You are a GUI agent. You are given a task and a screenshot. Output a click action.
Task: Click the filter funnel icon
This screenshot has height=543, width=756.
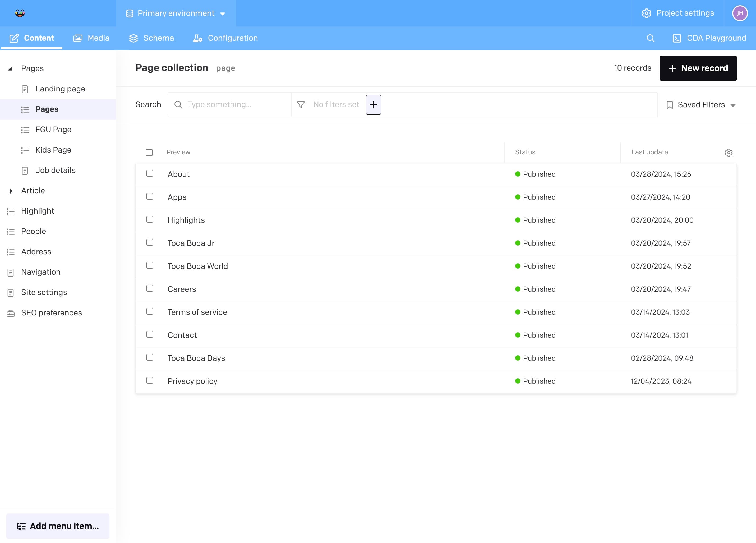click(x=301, y=105)
